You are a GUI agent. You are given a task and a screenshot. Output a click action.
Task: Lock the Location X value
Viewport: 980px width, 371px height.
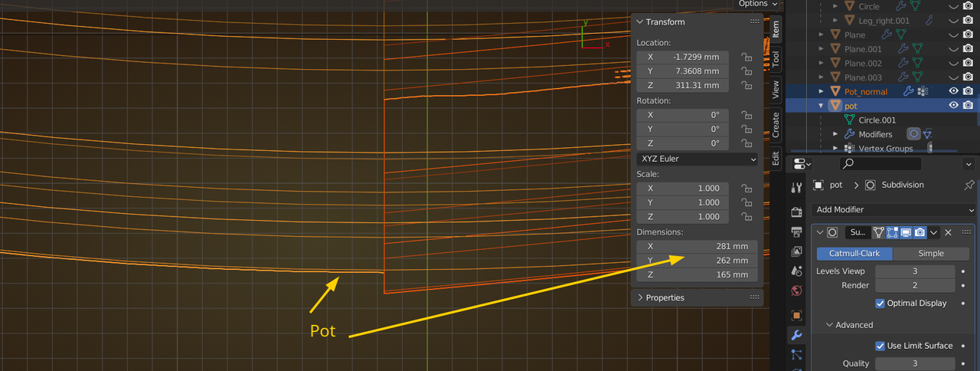[746, 57]
